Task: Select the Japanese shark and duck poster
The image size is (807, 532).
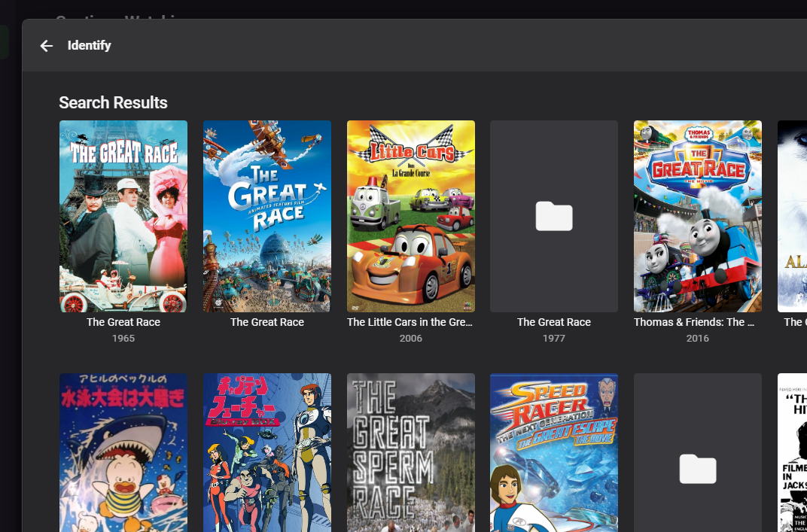Action: tap(123, 453)
